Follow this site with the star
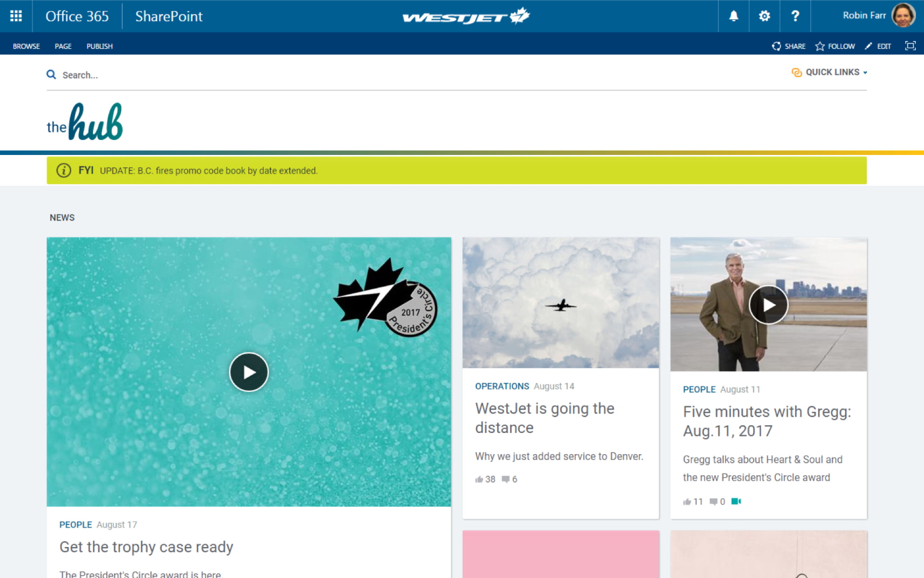This screenshot has height=578, width=924. pos(835,46)
